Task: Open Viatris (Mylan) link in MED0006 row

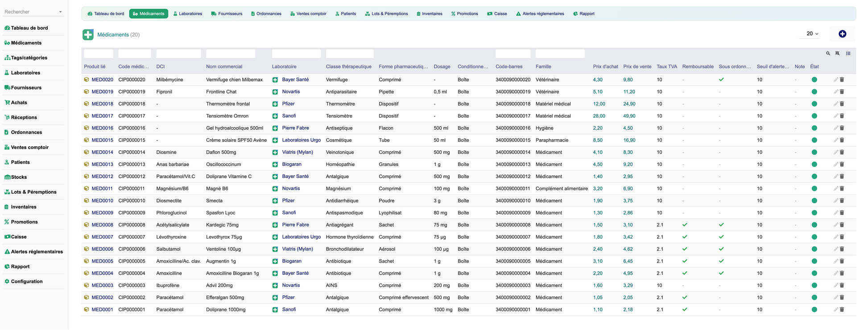Action: [298, 249]
